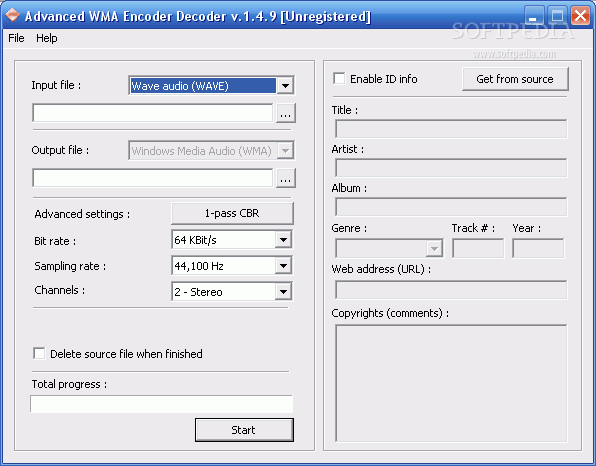Click the 1-pass CBR advanced settings button
Viewport: 596px width, 466px height.
tap(232, 213)
